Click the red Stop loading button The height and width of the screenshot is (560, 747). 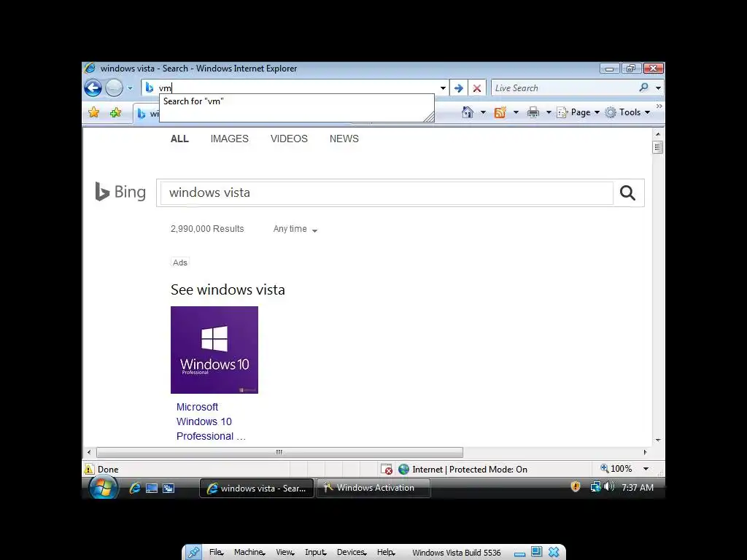pos(476,88)
